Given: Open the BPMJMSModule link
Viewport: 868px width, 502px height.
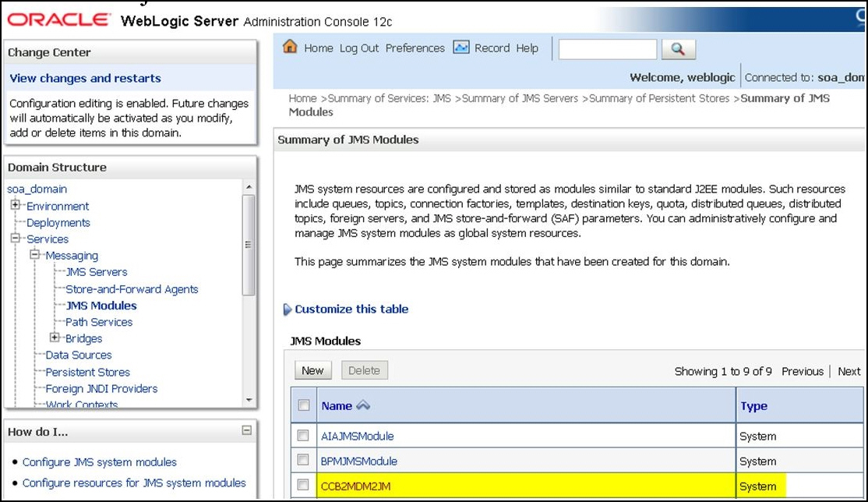Looking at the screenshot, I should (359, 461).
